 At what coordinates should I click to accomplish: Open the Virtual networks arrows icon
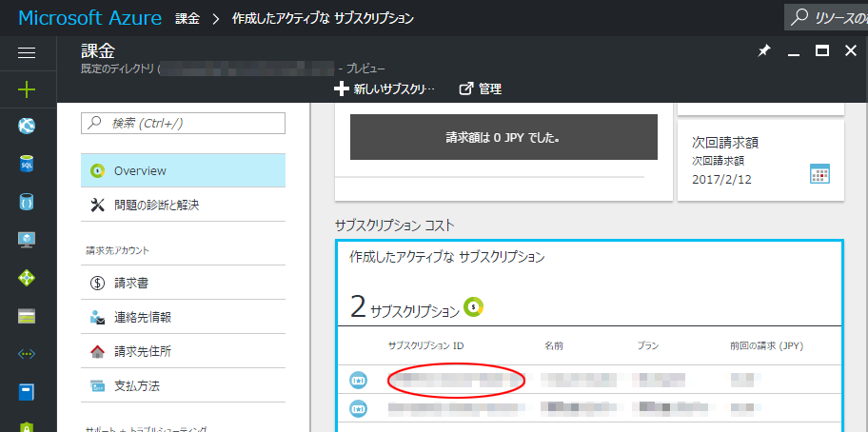click(27, 355)
